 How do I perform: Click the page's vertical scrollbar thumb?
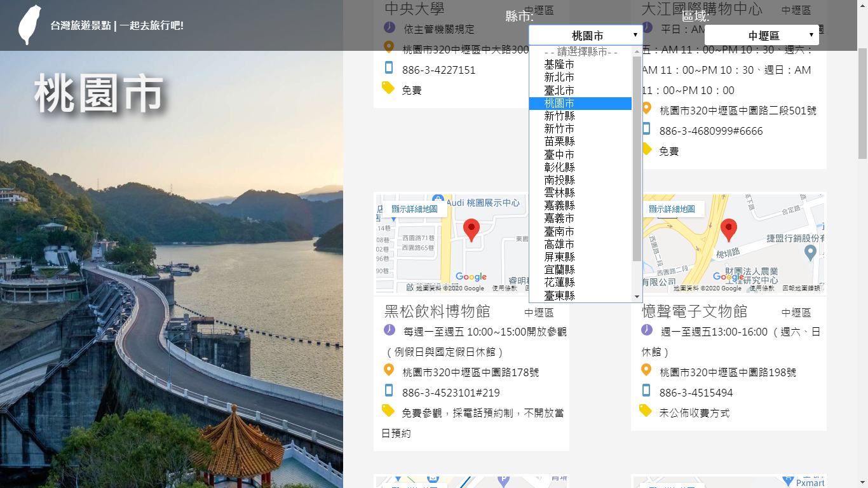pyautogui.click(x=862, y=102)
